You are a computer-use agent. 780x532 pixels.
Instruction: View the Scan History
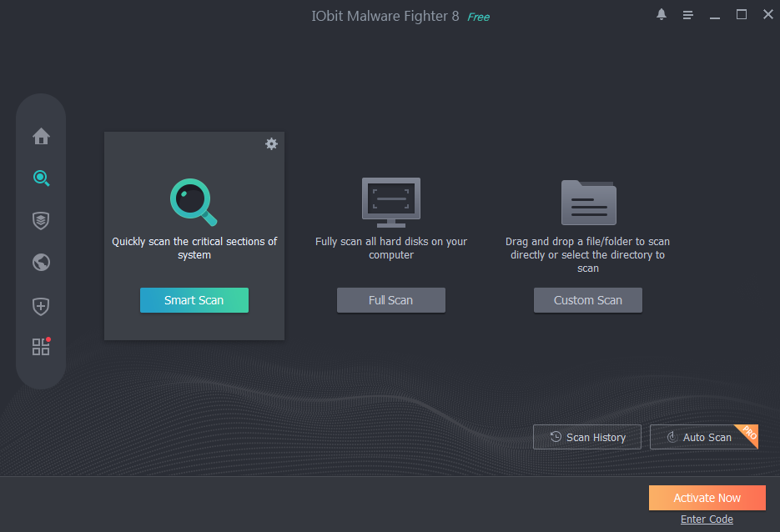click(586, 436)
